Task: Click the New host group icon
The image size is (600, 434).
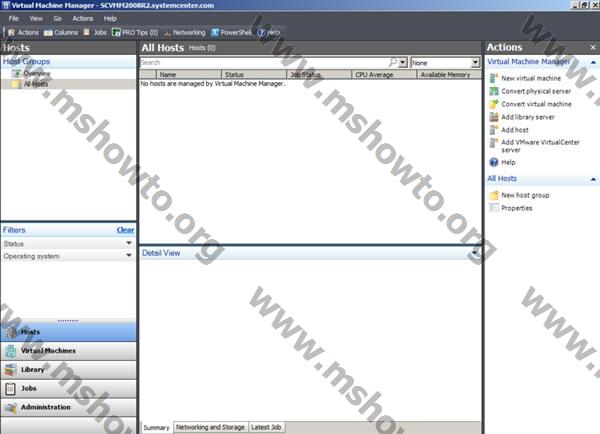Action: (x=494, y=195)
